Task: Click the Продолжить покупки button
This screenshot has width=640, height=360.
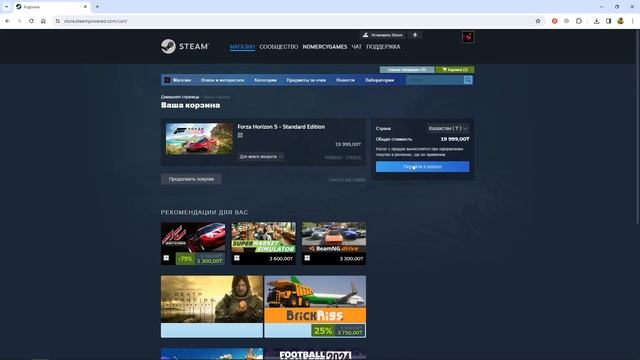Action: click(191, 179)
